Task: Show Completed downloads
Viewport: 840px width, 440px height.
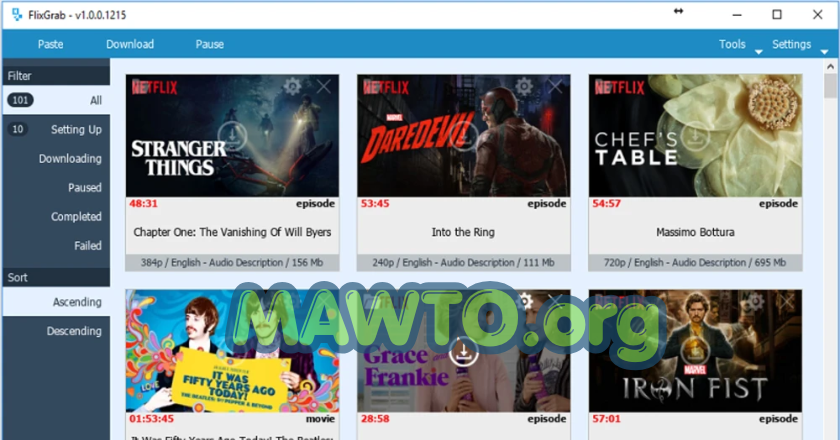Action: (56, 217)
